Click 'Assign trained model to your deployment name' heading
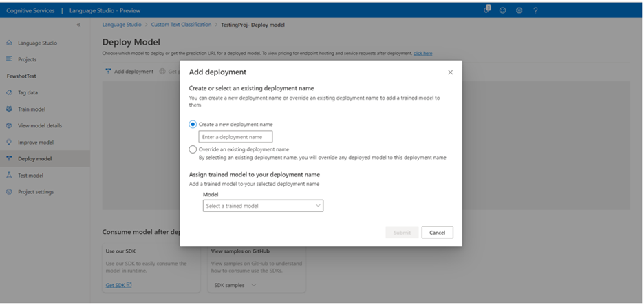Viewport: 644px width, 305px height. point(255,174)
